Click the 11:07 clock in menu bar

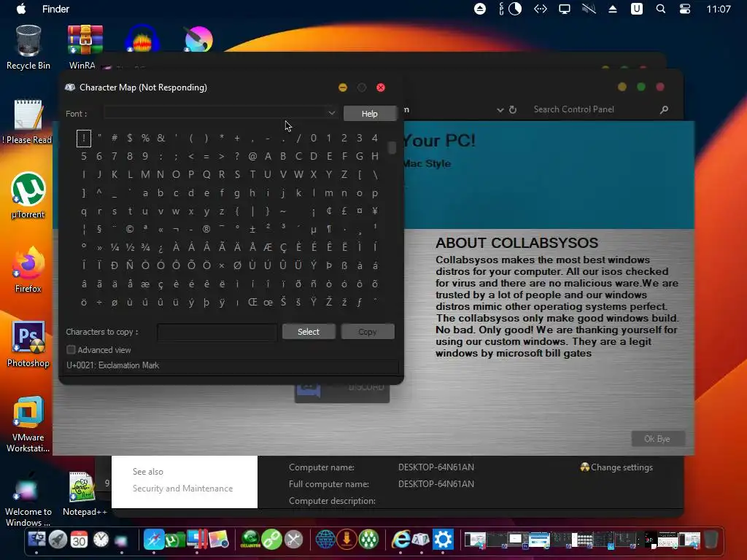(x=718, y=9)
